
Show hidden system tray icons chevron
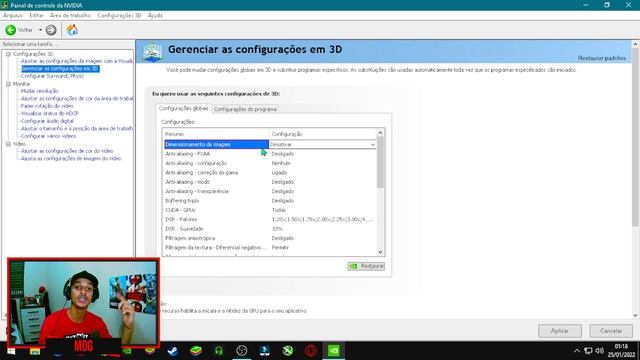coord(576,351)
